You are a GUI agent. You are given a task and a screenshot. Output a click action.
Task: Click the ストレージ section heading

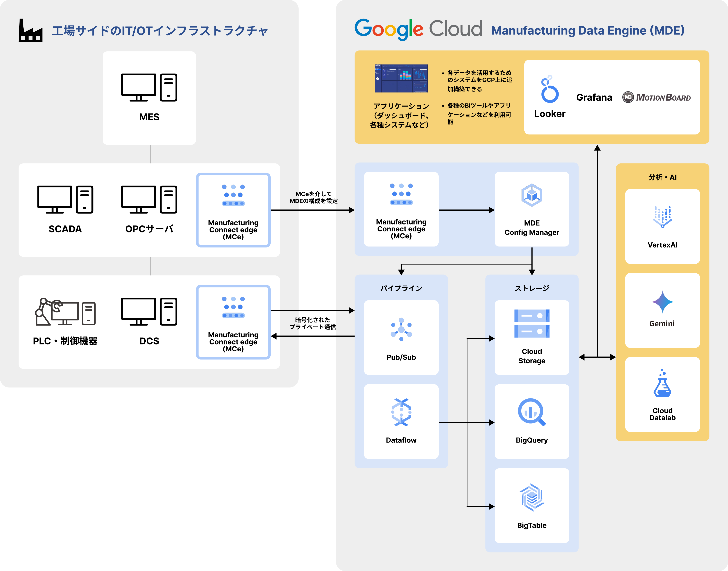(531, 288)
